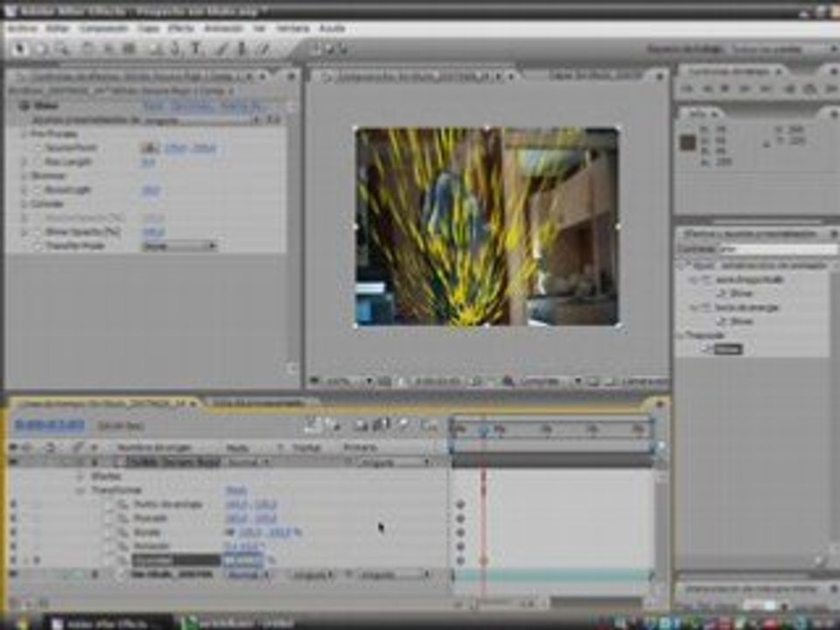Viewport: 840px width, 630px height.
Task: Click the timeline current time display
Action: (x=50, y=426)
